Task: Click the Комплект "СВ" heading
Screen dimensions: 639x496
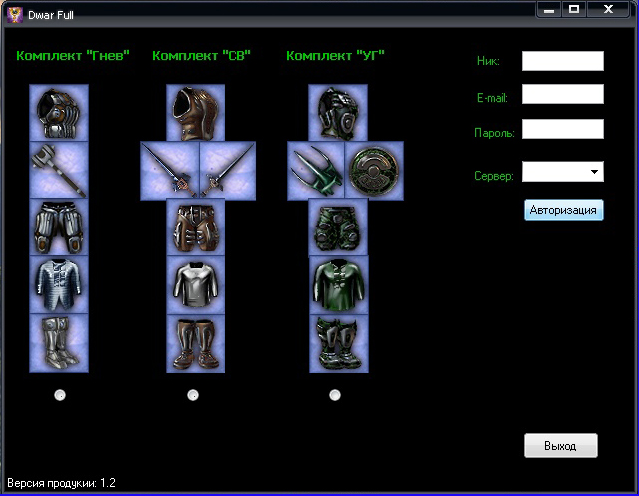Action: point(201,55)
